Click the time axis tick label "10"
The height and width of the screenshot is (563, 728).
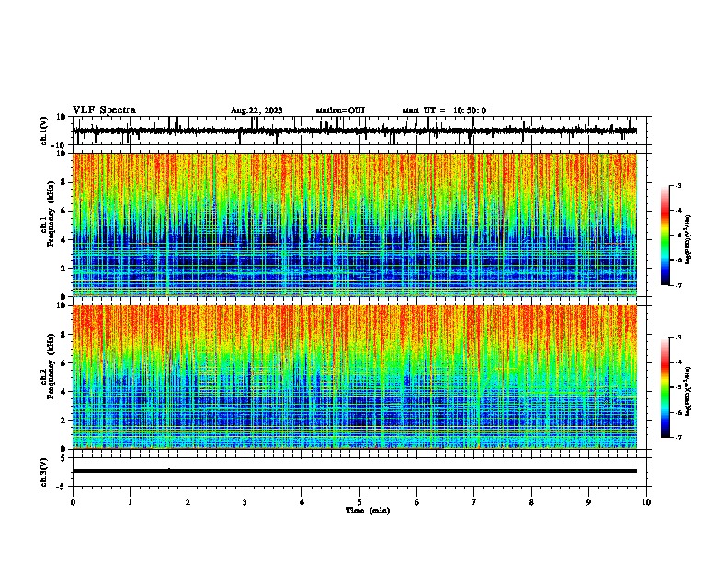[646, 502]
